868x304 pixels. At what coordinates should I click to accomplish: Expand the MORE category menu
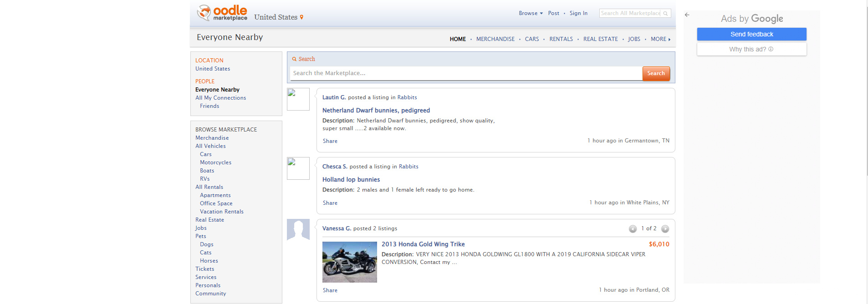660,39
